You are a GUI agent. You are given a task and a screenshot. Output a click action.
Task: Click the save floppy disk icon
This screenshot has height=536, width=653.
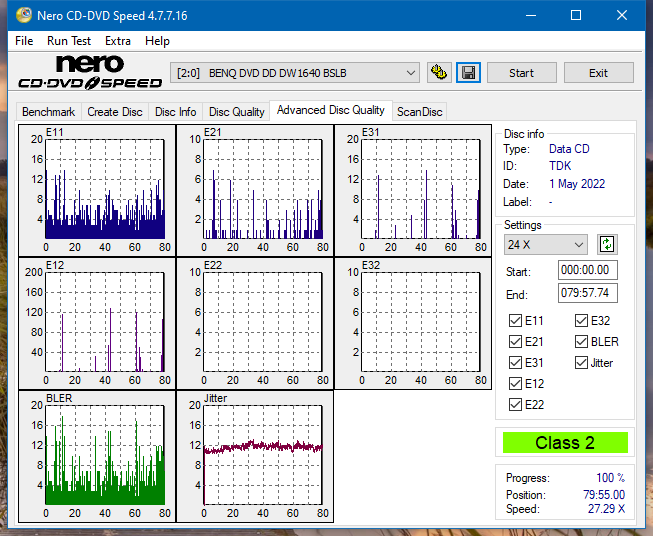(x=469, y=73)
